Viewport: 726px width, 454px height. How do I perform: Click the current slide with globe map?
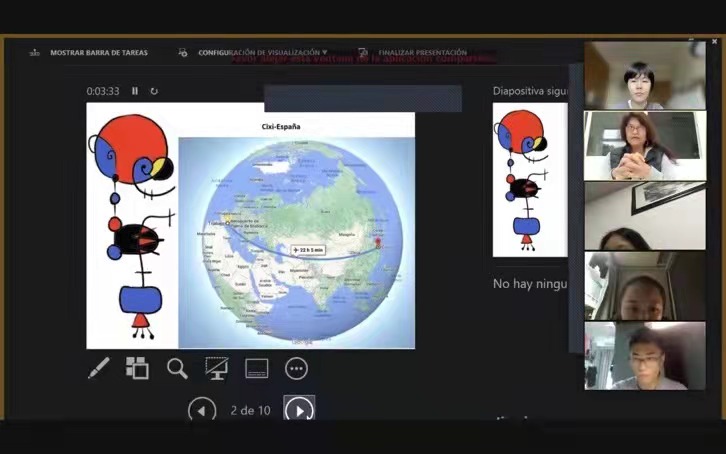(250, 226)
